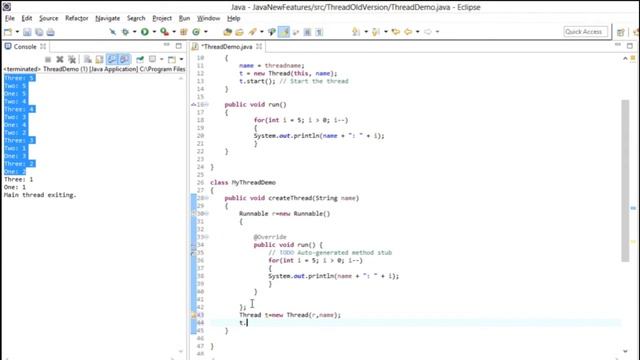The height and width of the screenshot is (360, 640).
Task: Expand the External Tools dropdown arrow
Action: click(x=174, y=32)
